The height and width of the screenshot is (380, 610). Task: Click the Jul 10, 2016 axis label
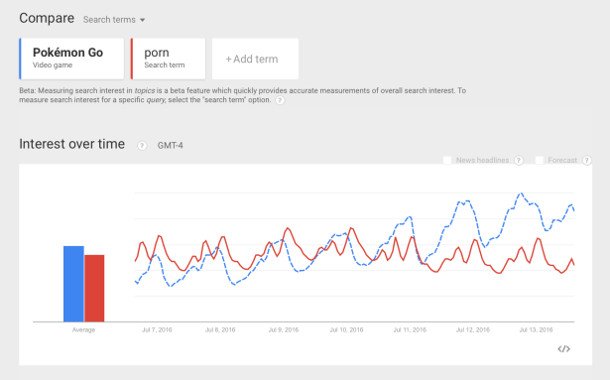(x=347, y=330)
